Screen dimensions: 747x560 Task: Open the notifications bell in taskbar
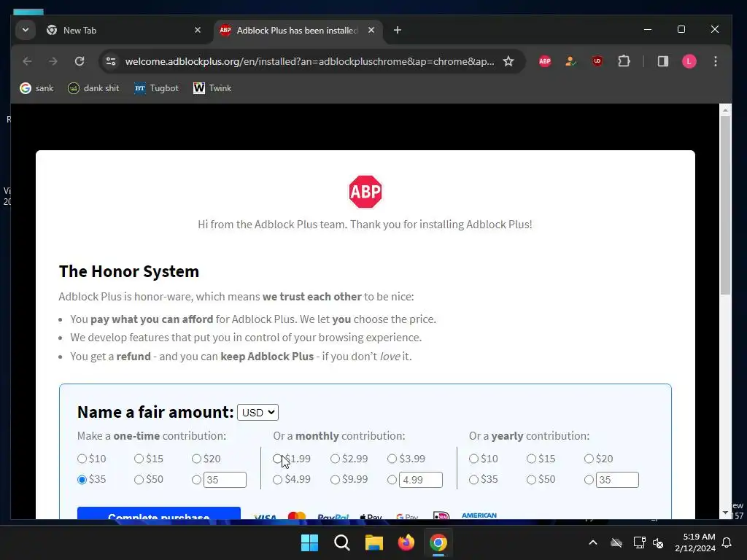click(x=727, y=542)
